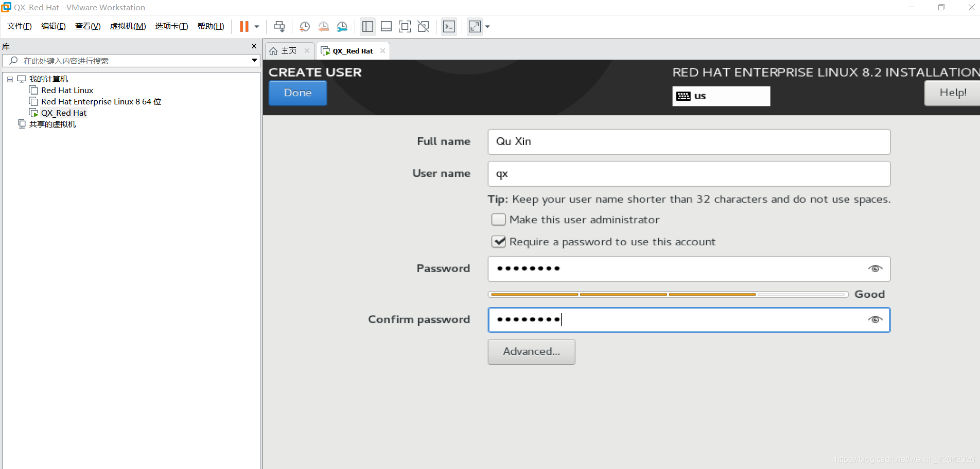Click the Full name input field
Screen dimensions: 980x469
pos(689,142)
